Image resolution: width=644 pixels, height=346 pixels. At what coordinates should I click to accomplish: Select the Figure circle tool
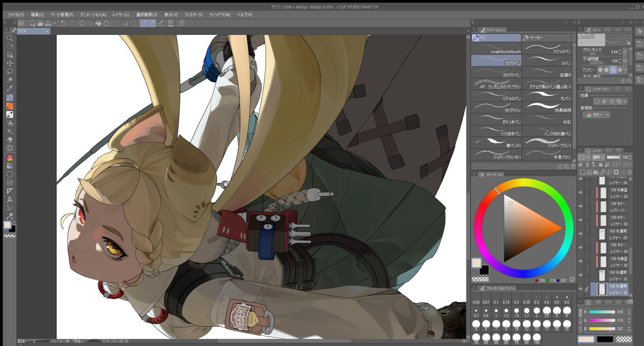pyautogui.click(x=9, y=174)
